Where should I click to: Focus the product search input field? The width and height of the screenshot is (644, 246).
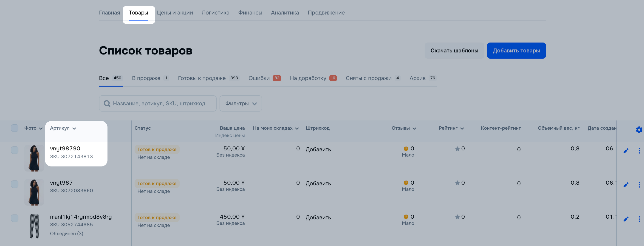[160, 104]
